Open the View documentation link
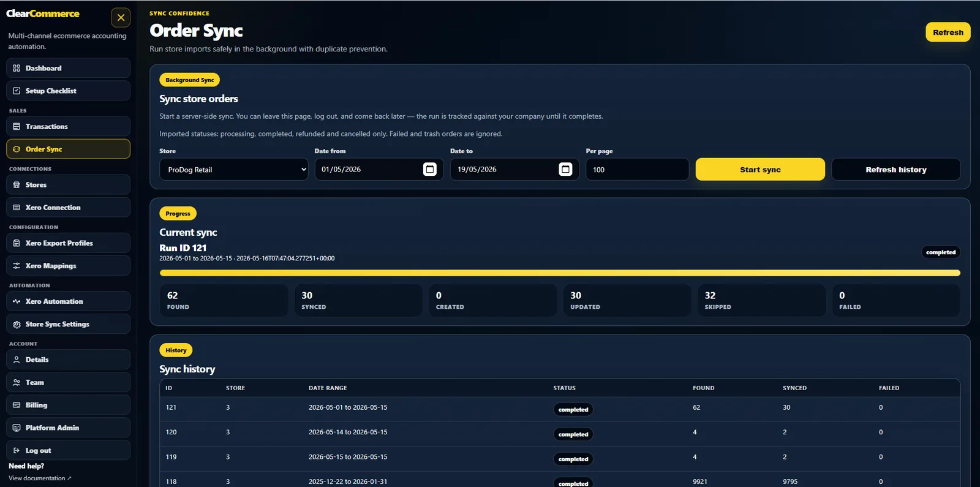The height and width of the screenshot is (487, 980). pos(40,478)
